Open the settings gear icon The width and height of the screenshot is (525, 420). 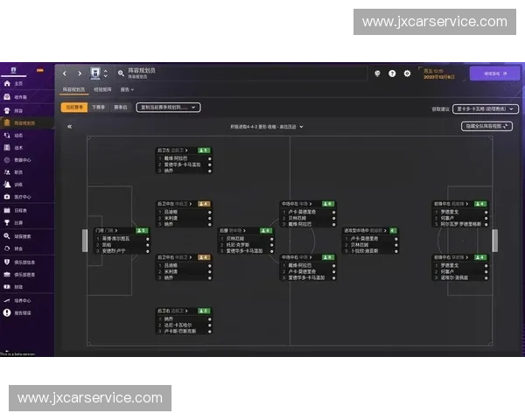[x=407, y=73]
